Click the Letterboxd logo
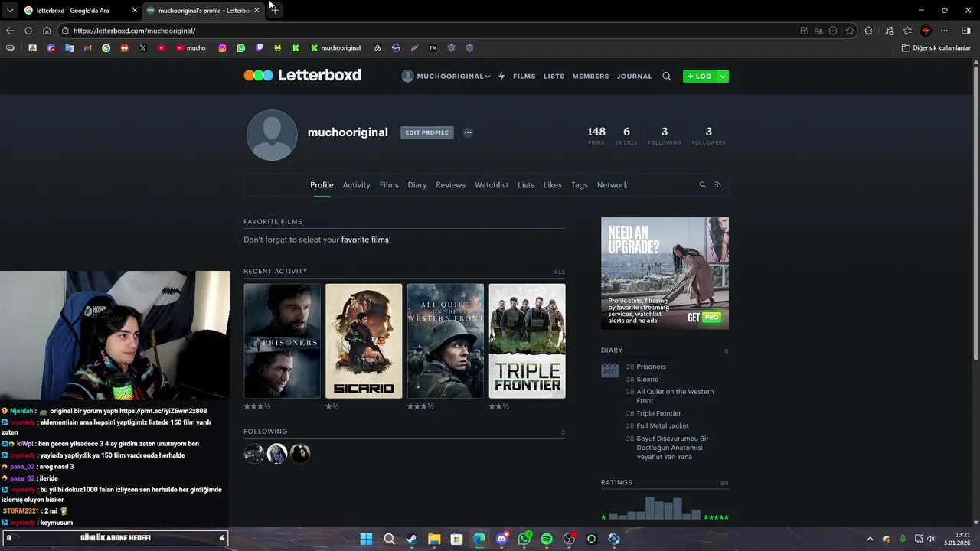Viewport: 980px width, 551px height. [x=302, y=75]
